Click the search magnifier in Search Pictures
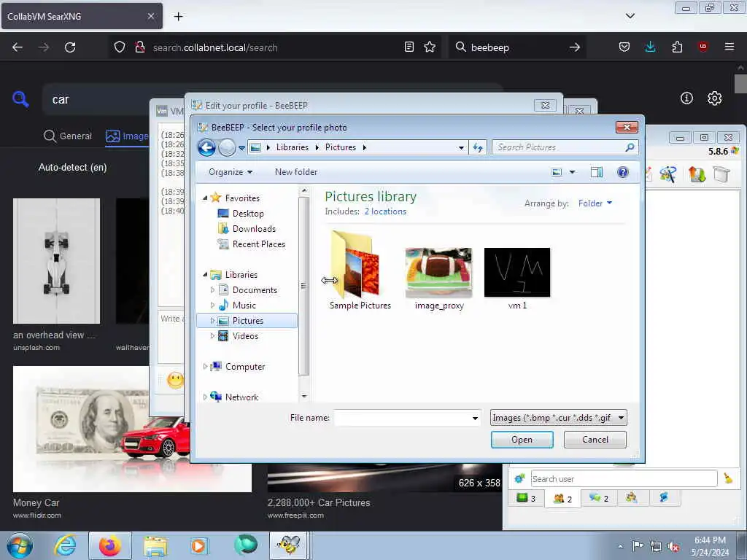Image resolution: width=747 pixels, height=560 pixels. [x=630, y=147]
